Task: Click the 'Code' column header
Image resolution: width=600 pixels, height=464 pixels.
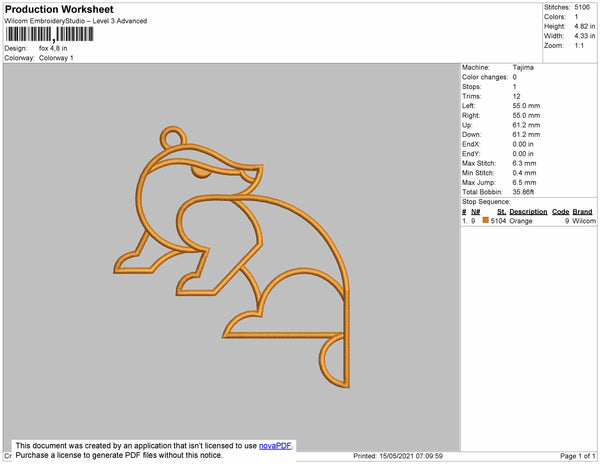Action: pyautogui.click(x=561, y=212)
